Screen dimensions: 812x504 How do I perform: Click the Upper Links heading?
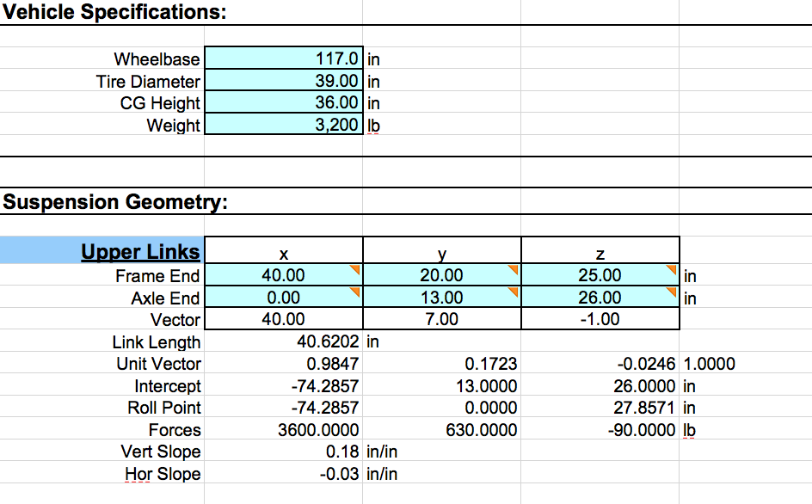(140, 251)
